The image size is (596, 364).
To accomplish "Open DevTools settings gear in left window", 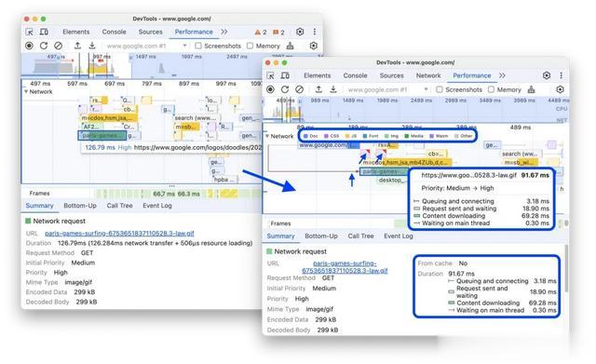I will click(300, 32).
